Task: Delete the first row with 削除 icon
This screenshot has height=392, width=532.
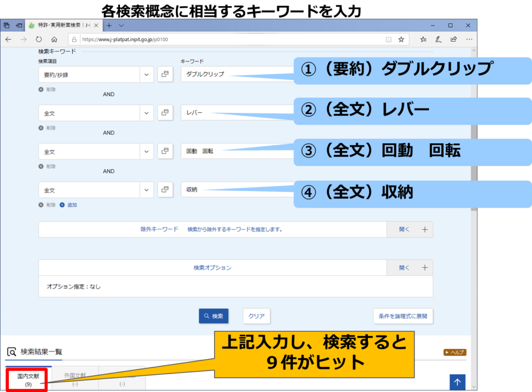Action: 41,89
